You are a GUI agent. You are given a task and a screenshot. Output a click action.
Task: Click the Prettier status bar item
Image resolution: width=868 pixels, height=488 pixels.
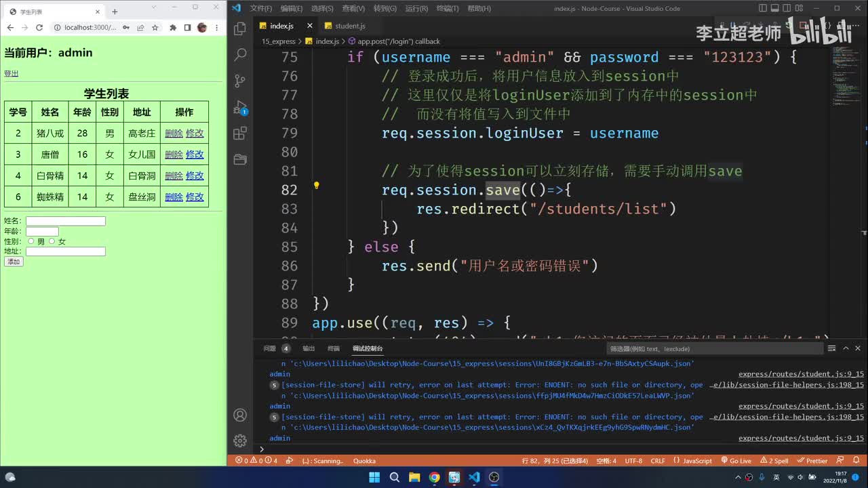812,461
